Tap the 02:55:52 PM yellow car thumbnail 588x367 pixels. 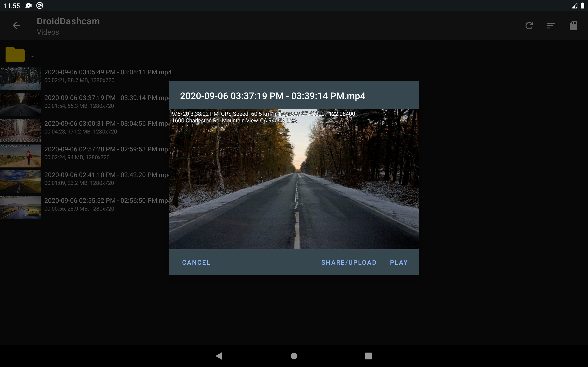tap(20, 207)
